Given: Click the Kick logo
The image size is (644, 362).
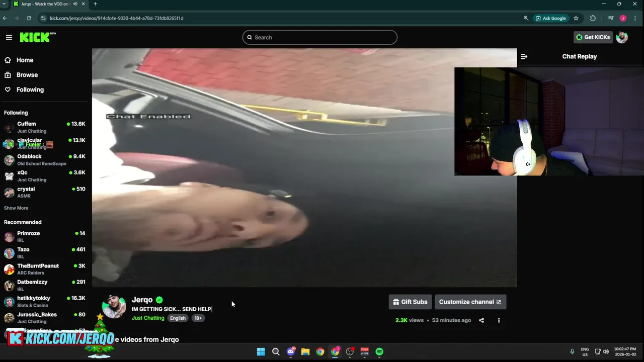Looking at the screenshot, I should point(38,37).
